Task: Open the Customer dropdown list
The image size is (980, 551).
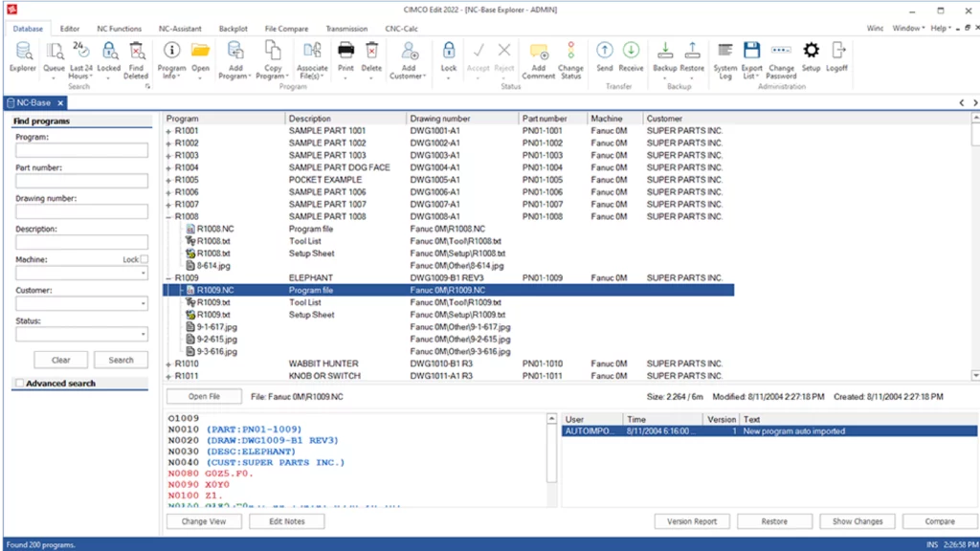Action: (144, 304)
